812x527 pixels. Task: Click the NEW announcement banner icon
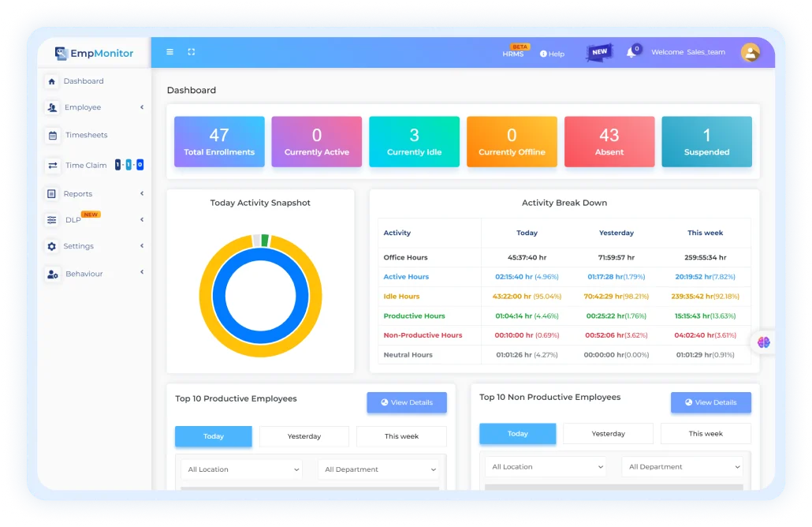pos(599,52)
